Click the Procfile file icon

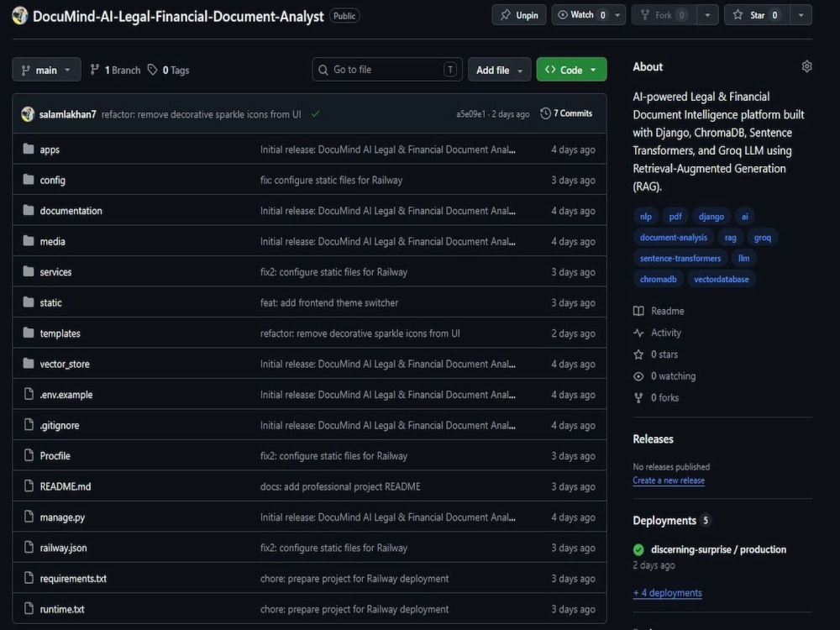point(29,454)
